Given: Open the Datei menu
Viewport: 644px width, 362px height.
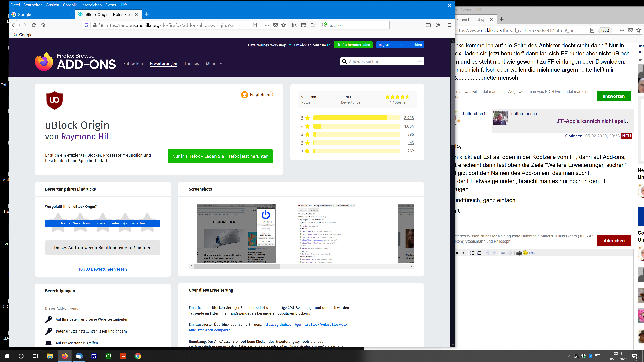Looking at the screenshot, I should tap(15, 5).
